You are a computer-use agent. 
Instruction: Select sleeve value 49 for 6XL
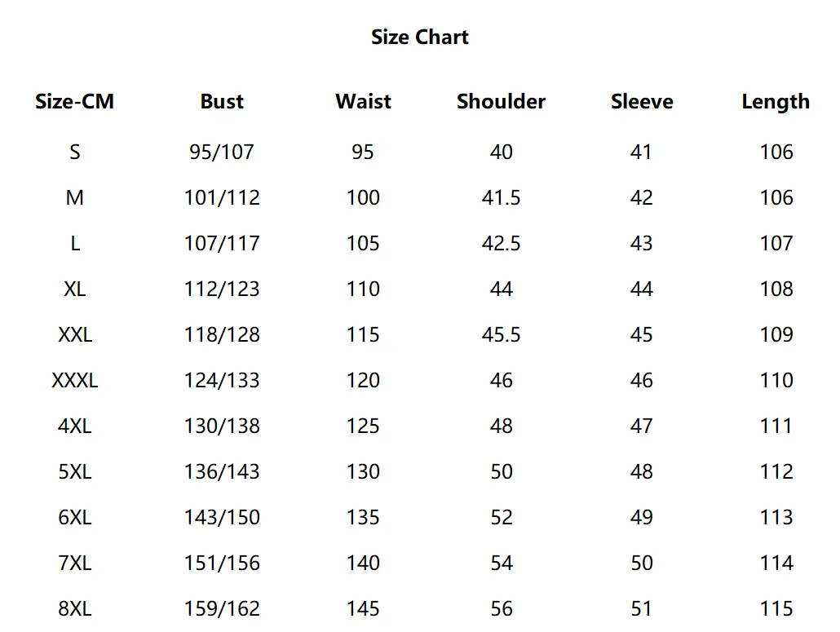click(641, 517)
